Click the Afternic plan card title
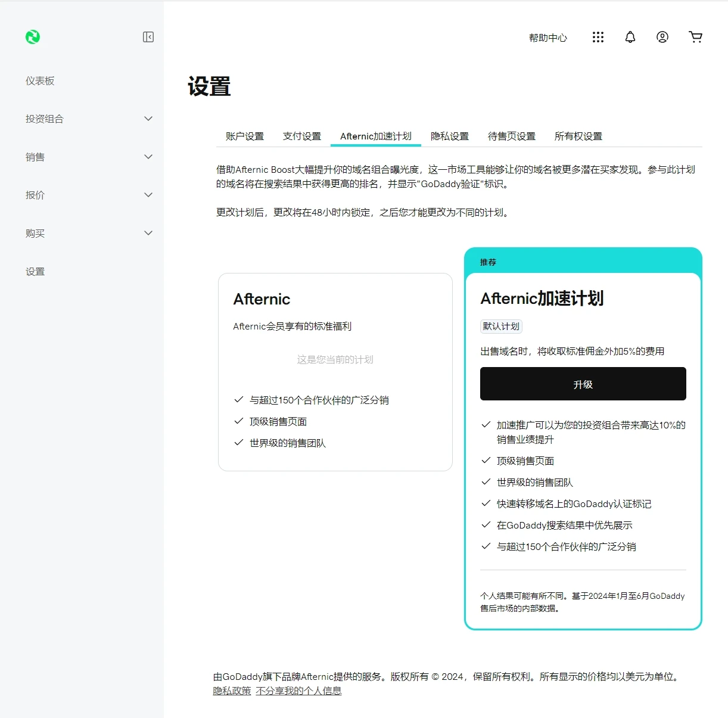This screenshot has width=728, height=718. [x=262, y=299]
